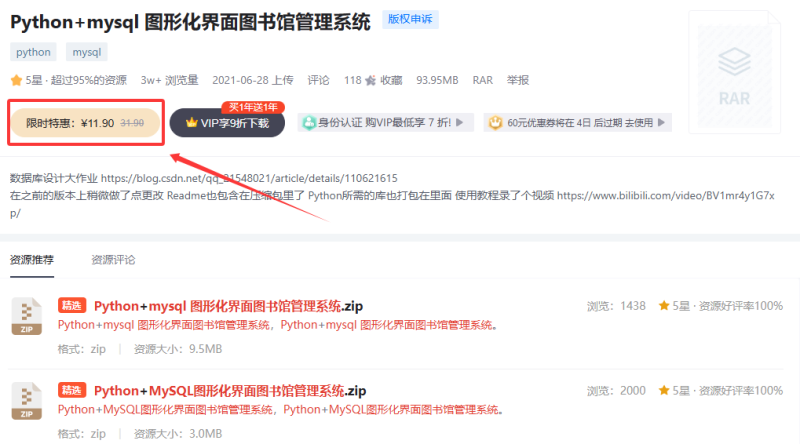The image size is (800, 444).
Task: Open the 60元优惠券 coupon banner
Action: tap(578, 122)
